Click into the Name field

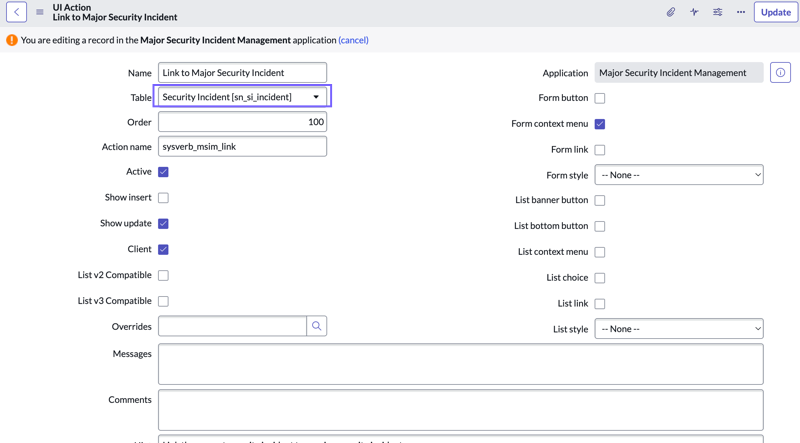pos(242,72)
